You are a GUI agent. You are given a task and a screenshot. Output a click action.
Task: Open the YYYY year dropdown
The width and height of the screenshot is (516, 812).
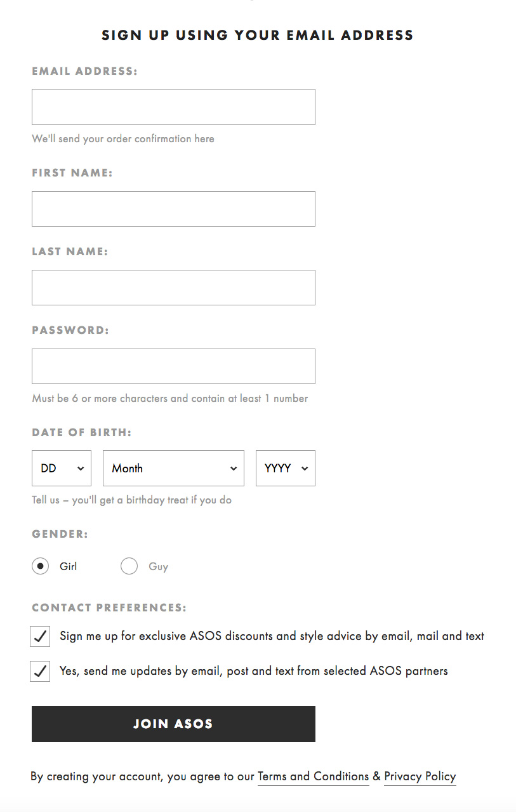(285, 469)
